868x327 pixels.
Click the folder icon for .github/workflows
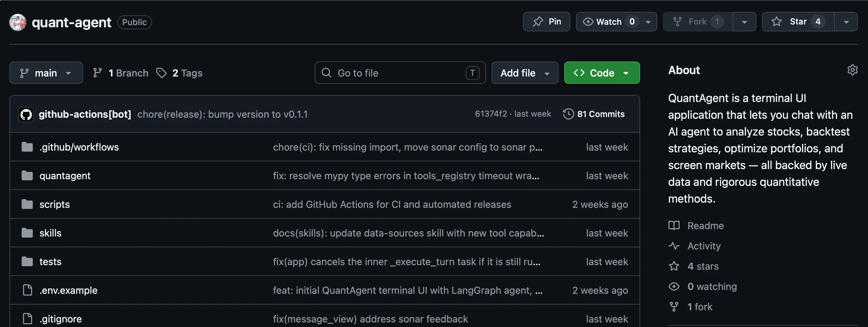pos(27,147)
